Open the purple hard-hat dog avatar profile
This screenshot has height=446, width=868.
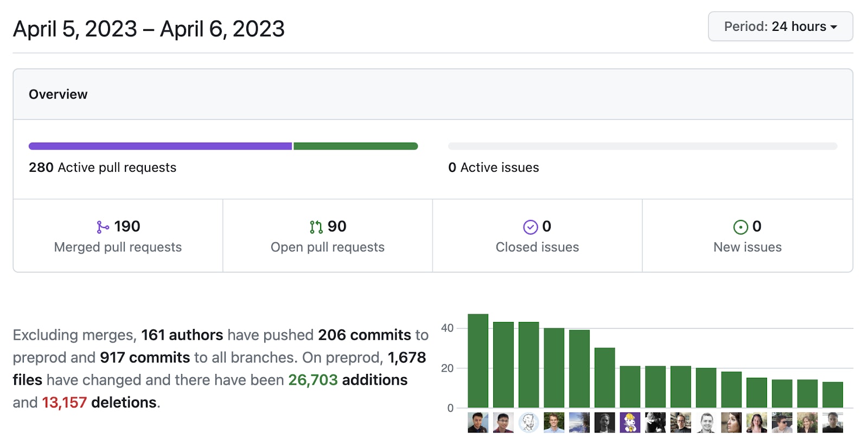(x=630, y=423)
